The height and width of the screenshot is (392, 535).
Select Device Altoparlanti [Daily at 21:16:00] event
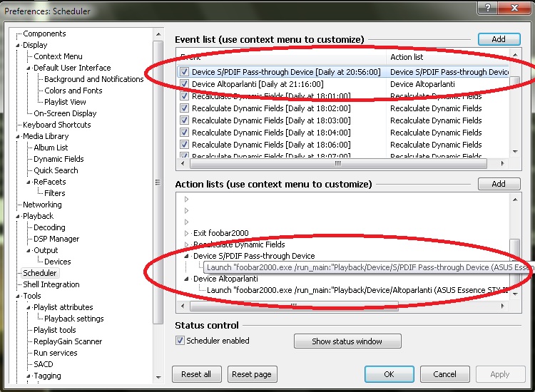[258, 84]
